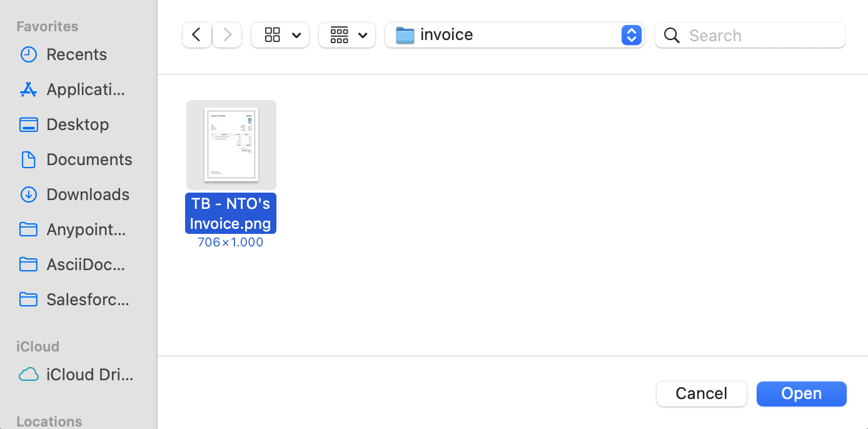Click the 706×1.000 dimensions label

point(230,242)
